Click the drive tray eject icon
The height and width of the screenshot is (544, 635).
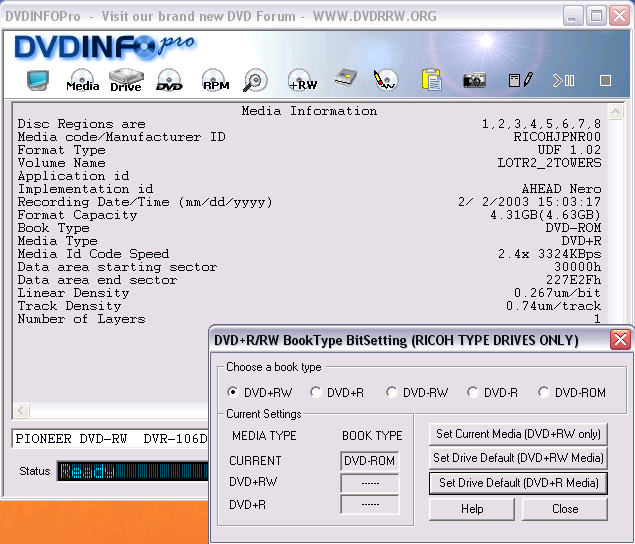tap(345, 78)
